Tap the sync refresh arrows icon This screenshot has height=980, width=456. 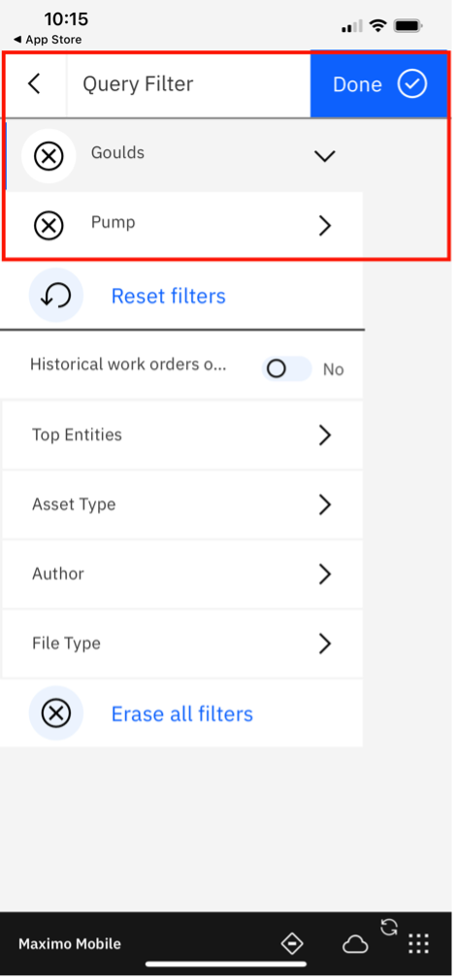389,927
